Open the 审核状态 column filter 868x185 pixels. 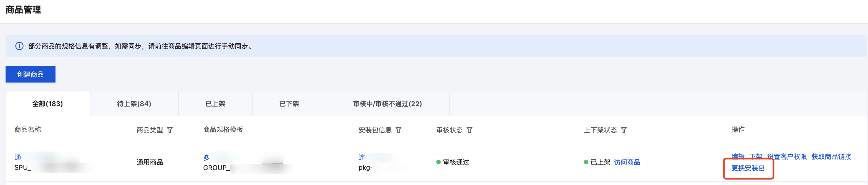pos(470,130)
